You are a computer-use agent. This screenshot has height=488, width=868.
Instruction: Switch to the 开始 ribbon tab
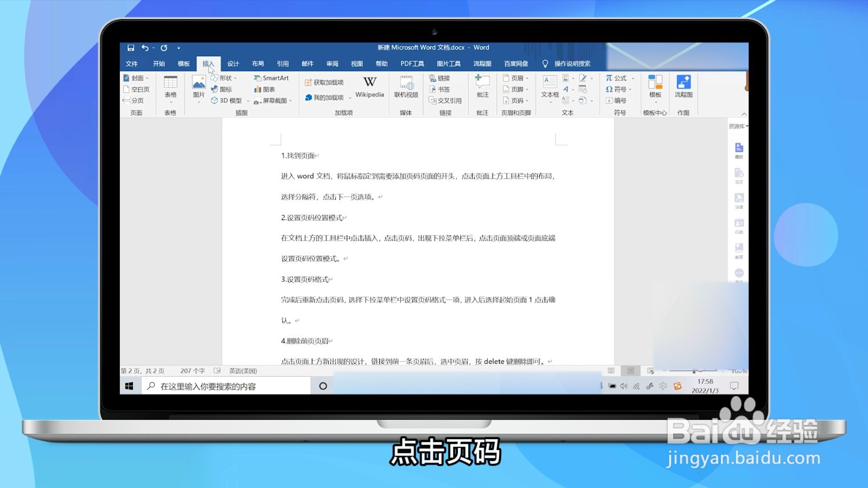tap(158, 64)
